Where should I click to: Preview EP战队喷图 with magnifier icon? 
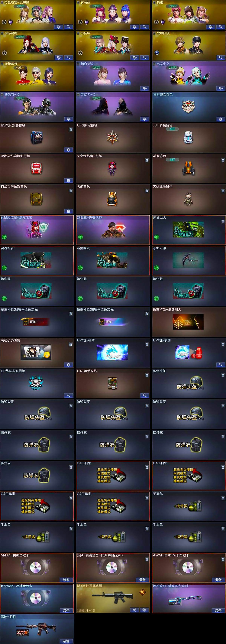point(221,365)
